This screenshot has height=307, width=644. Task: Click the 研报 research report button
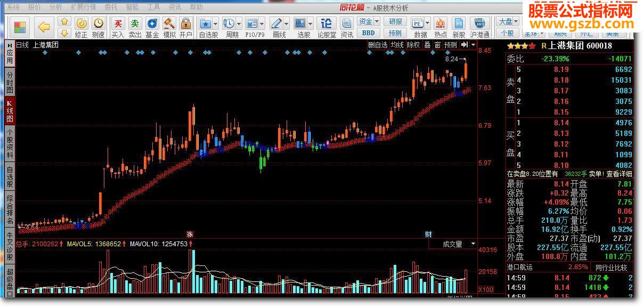pyautogui.click(x=396, y=22)
